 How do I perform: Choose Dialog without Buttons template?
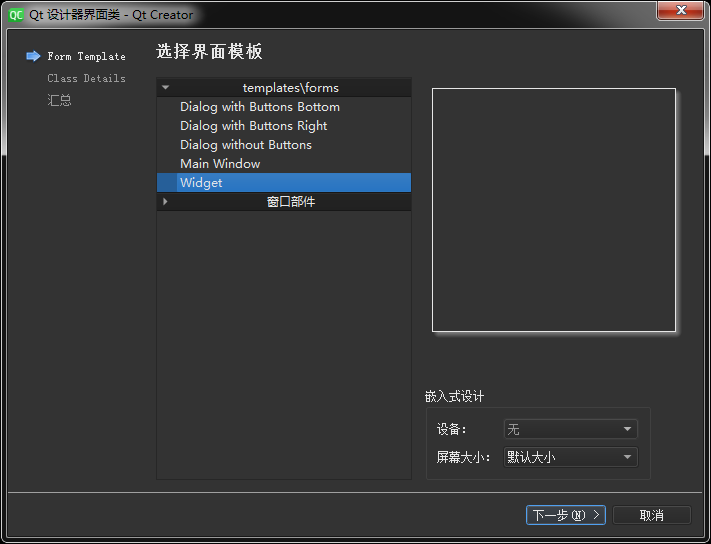(x=284, y=145)
